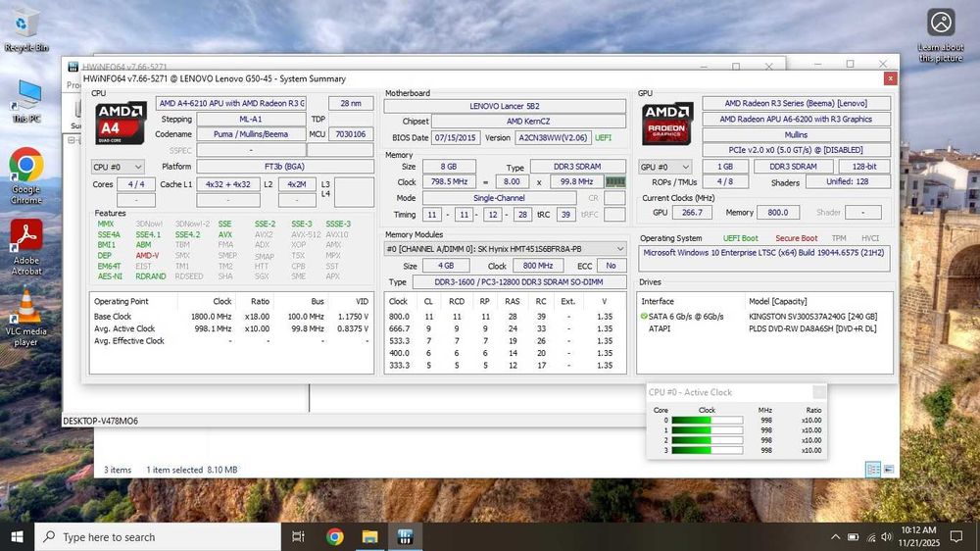This screenshot has height=551, width=980.
Task: Open the notification center icon
Action: coord(956,536)
